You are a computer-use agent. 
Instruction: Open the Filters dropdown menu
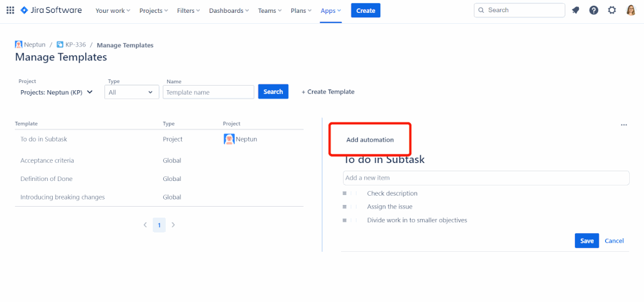point(188,11)
